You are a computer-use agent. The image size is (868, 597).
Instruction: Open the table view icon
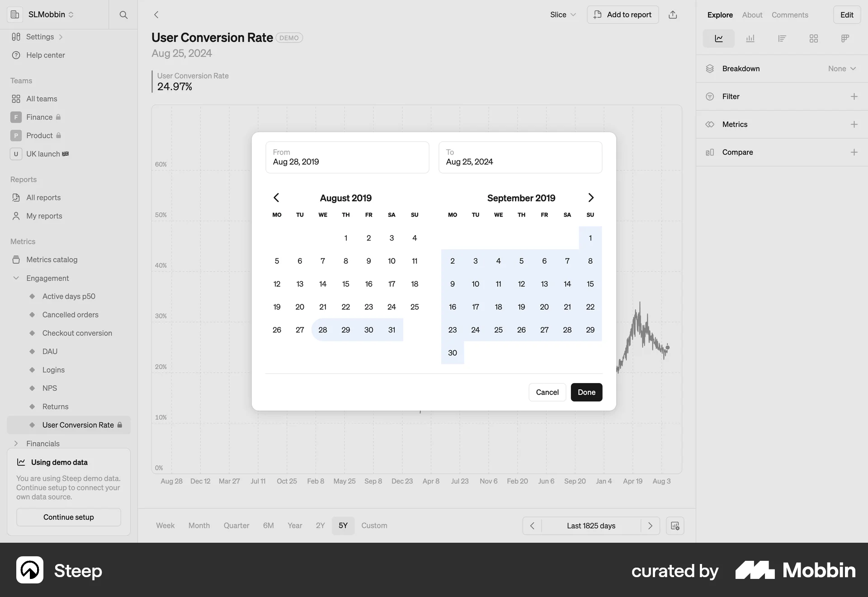(845, 38)
